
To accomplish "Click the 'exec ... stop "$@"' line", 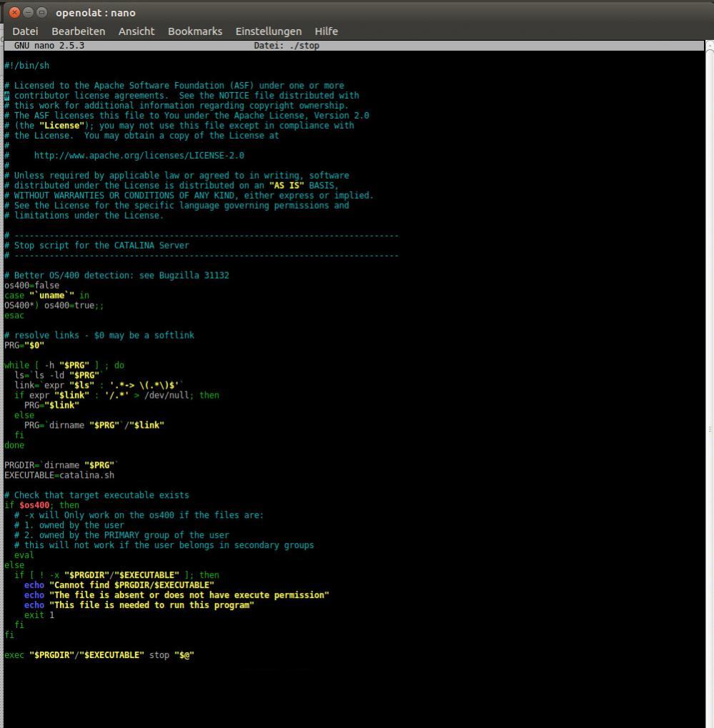I will 99,655.
